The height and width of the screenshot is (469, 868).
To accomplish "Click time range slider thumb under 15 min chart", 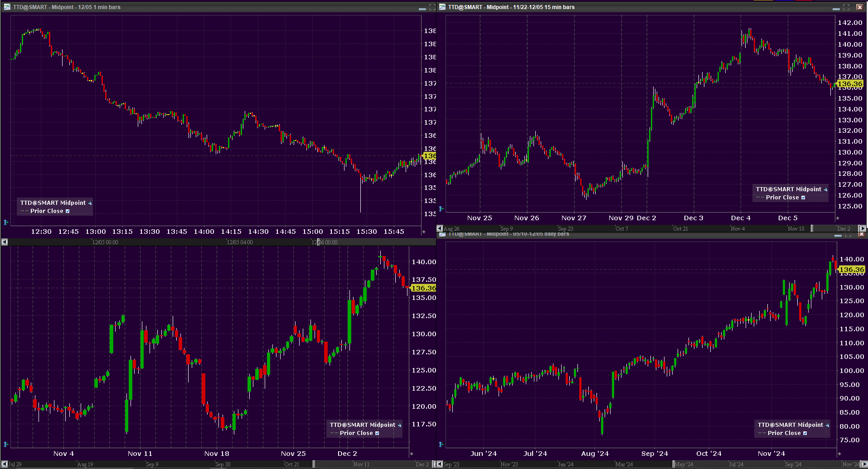I will tap(812, 228).
